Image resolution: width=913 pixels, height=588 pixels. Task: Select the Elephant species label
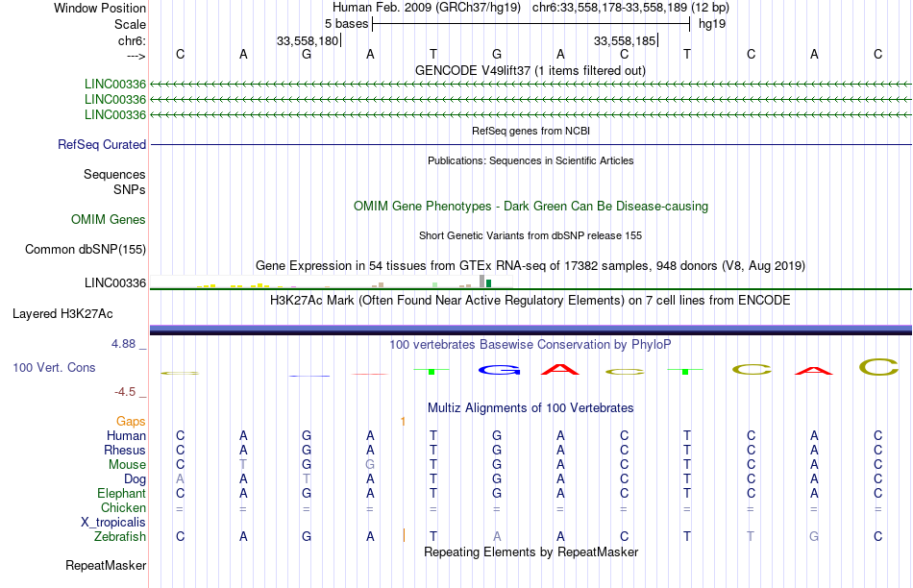click(x=122, y=493)
